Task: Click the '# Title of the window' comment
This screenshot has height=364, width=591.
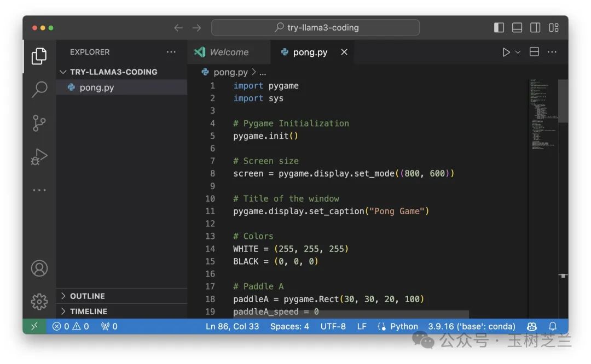Action: [286, 199]
